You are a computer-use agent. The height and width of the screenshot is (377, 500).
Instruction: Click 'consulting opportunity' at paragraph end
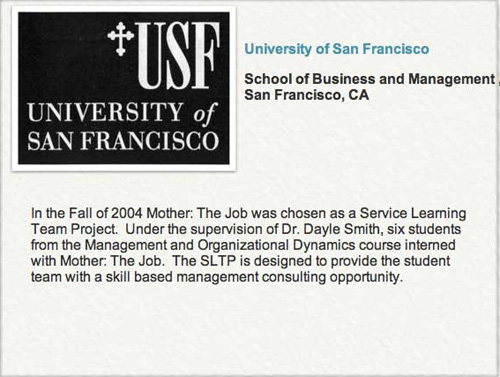tap(332, 277)
